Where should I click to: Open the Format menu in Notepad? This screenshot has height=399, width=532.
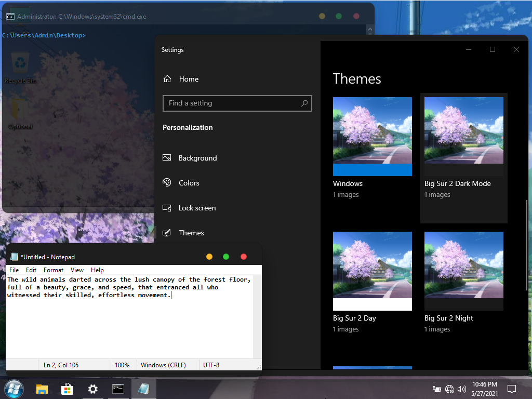[54, 270]
